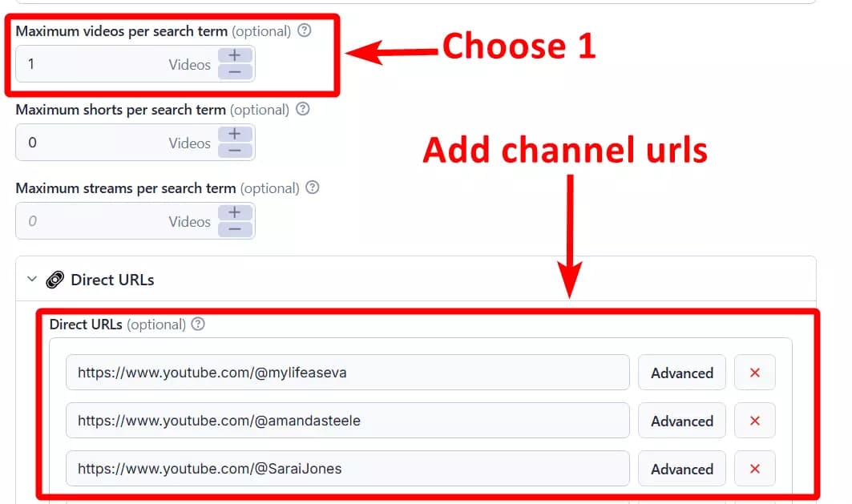
Task: Remove the mylifeaseva channel URL
Action: click(754, 372)
